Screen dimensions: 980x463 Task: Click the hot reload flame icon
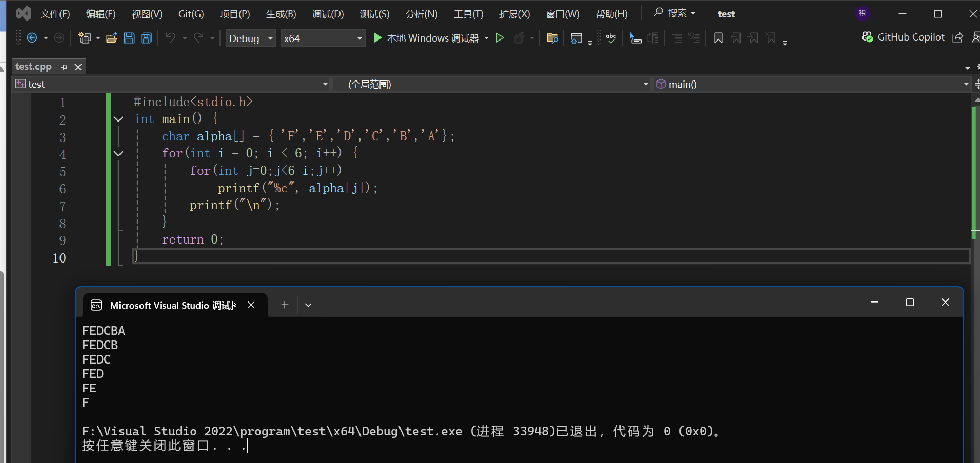tap(519, 38)
